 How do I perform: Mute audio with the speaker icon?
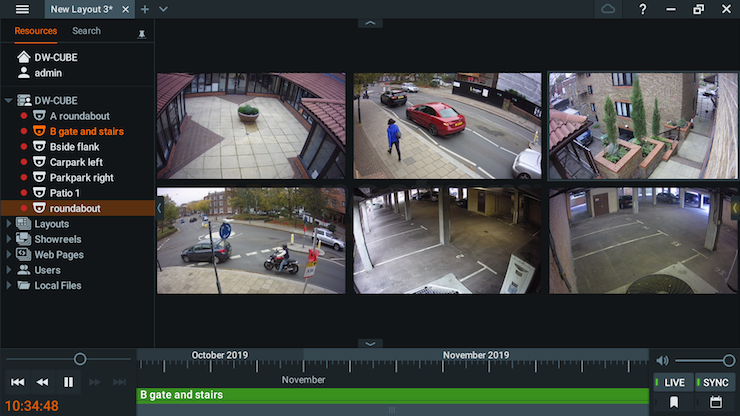(x=662, y=360)
